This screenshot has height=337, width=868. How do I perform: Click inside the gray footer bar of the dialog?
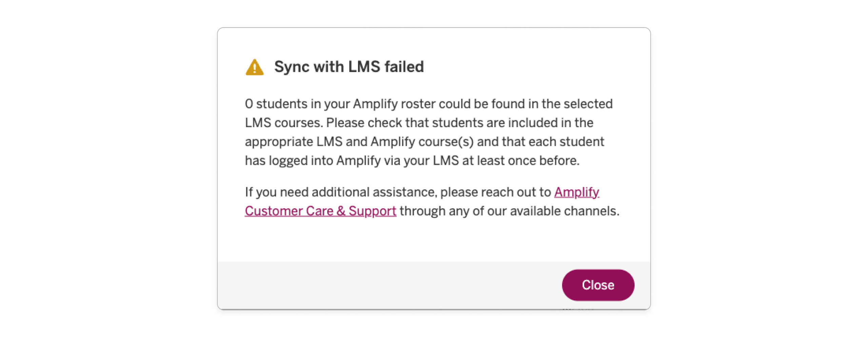pos(339,285)
